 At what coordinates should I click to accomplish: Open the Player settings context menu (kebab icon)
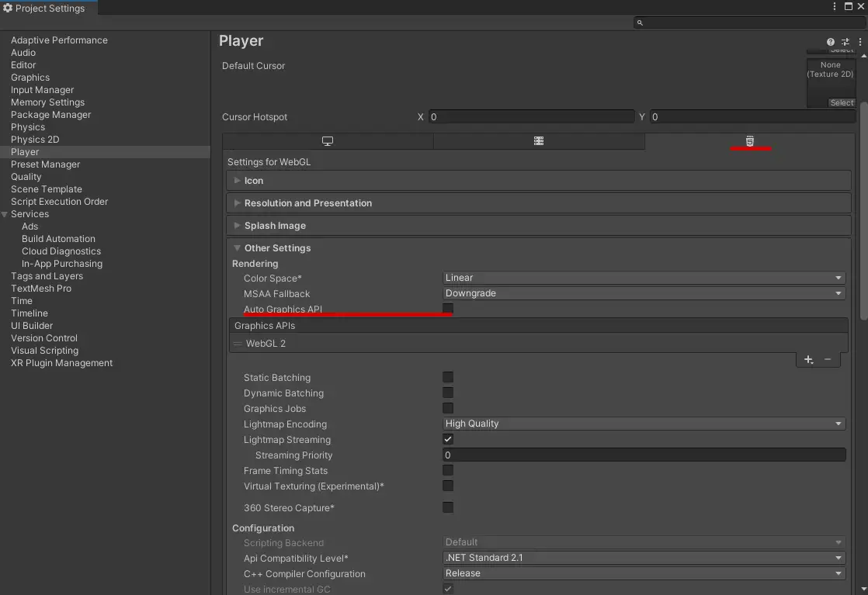(x=859, y=42)
